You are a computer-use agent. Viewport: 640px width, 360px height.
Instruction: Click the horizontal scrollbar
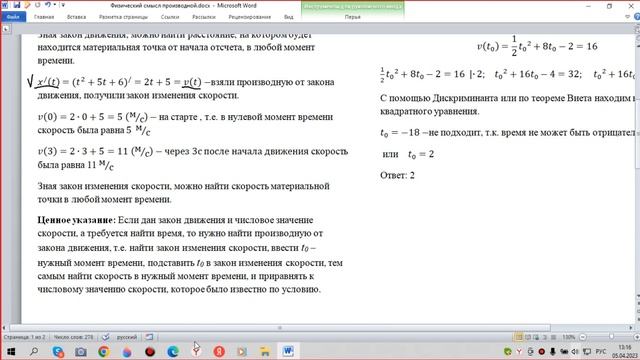click(280, 328)
